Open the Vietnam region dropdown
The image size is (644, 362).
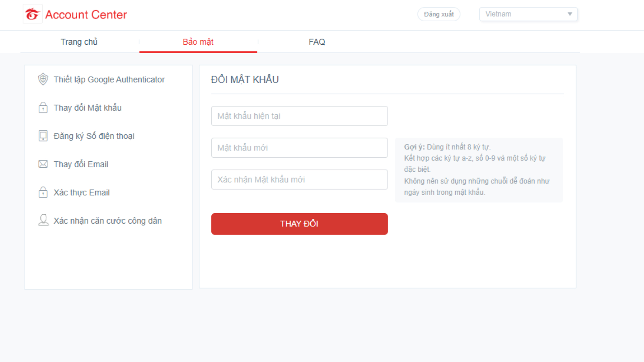pyautogui.click(x=523, y=14)
